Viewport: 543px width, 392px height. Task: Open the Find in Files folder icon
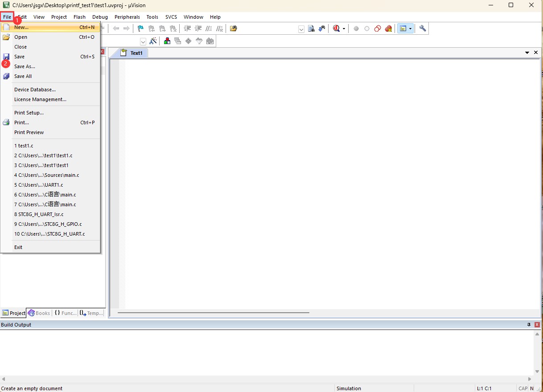[x=233, y=29]
